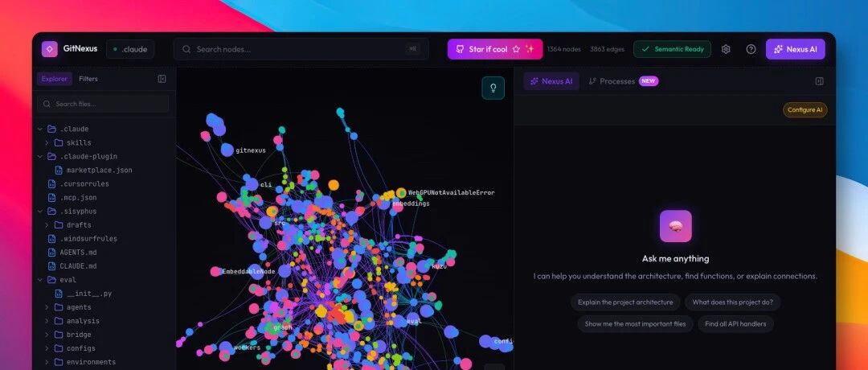Click the AGENTS.md file icon

coord(52,253)
